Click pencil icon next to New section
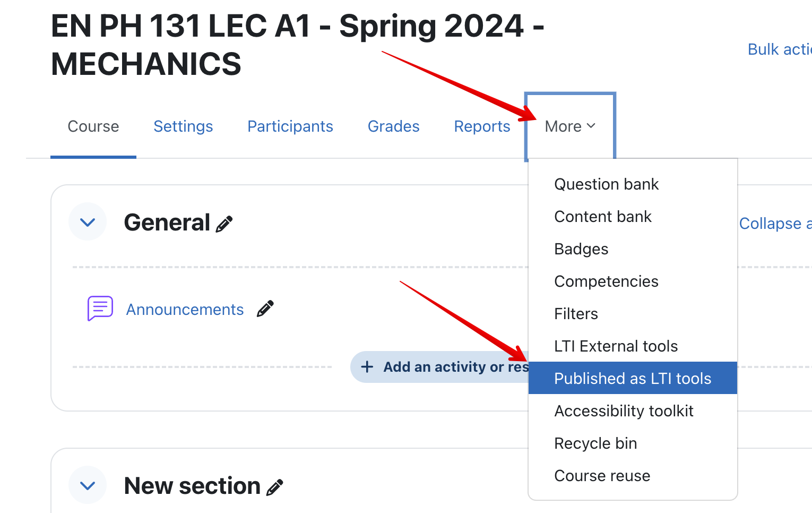The width and height of the screenshot is (812, 513). point(274,488)
